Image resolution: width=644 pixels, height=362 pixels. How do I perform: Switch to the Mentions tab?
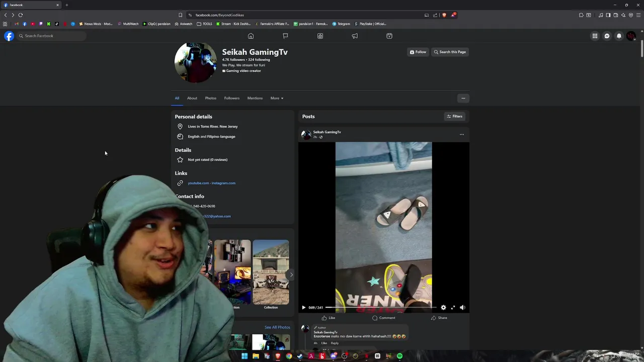pyautogui.click(x=255, y=98)
